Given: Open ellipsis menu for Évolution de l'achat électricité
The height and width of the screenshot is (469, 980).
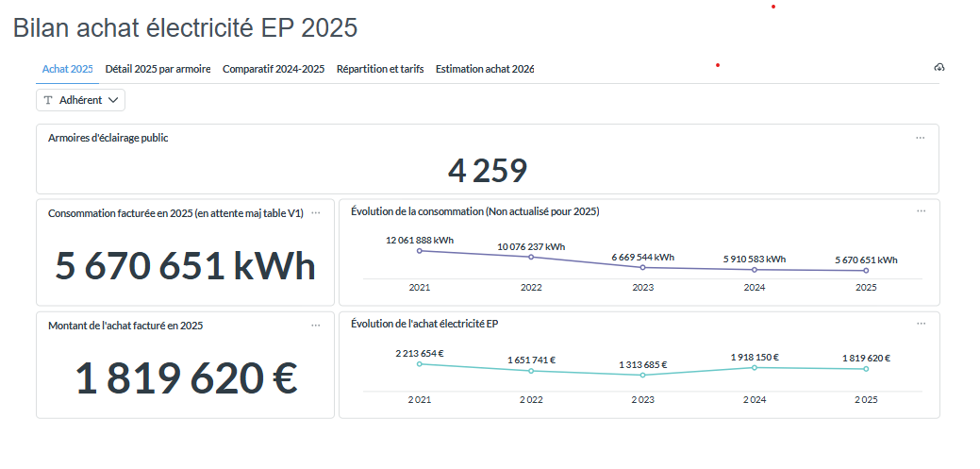Looking at the screenshot, I should pos(921,324).
